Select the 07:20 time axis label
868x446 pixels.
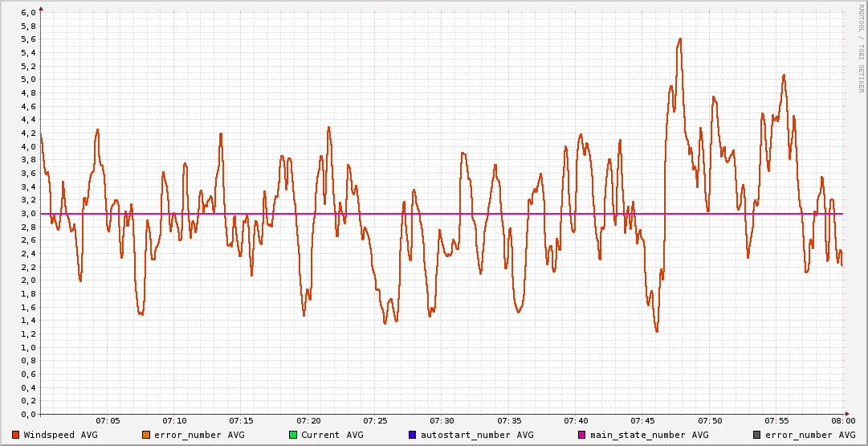[308, 420]
